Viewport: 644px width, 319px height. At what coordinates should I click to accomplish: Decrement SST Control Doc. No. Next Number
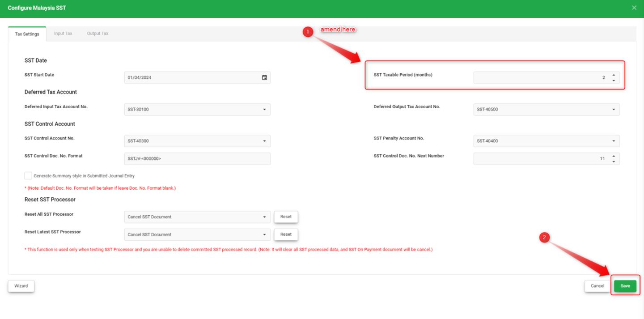pyautogui.click(x=614, y=162)
